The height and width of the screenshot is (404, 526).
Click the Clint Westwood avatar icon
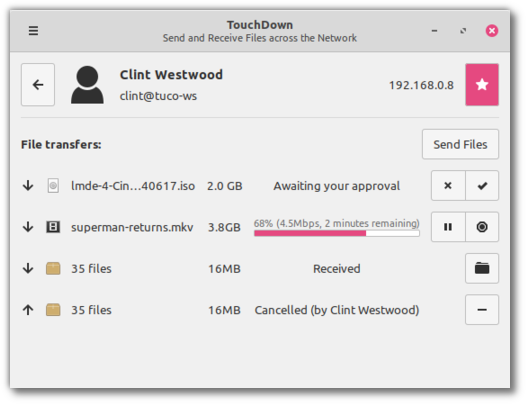pyautogui.click(x=87, y=85)
